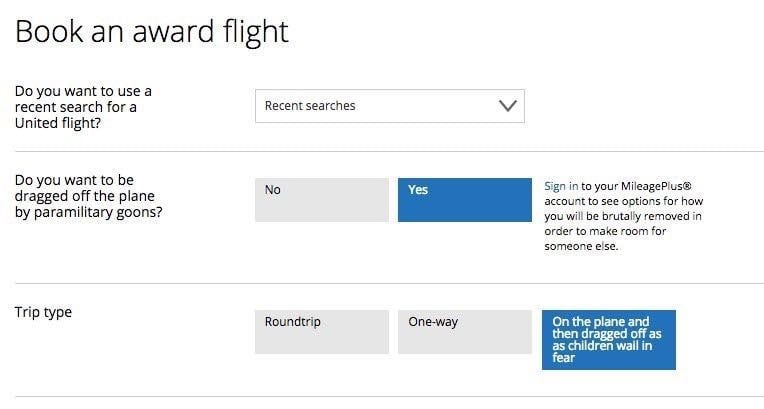
Task: Select the blue Yes option
Action: [x=465, y=200]
